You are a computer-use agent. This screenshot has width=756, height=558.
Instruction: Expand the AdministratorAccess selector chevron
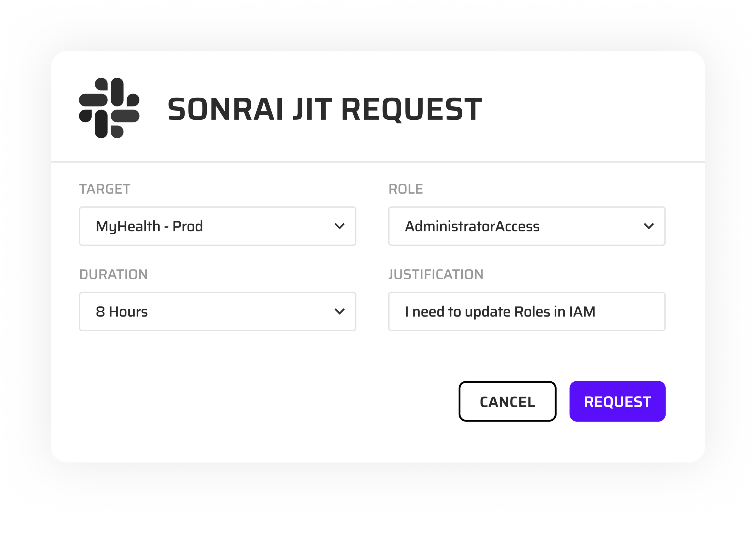[649, 226]
